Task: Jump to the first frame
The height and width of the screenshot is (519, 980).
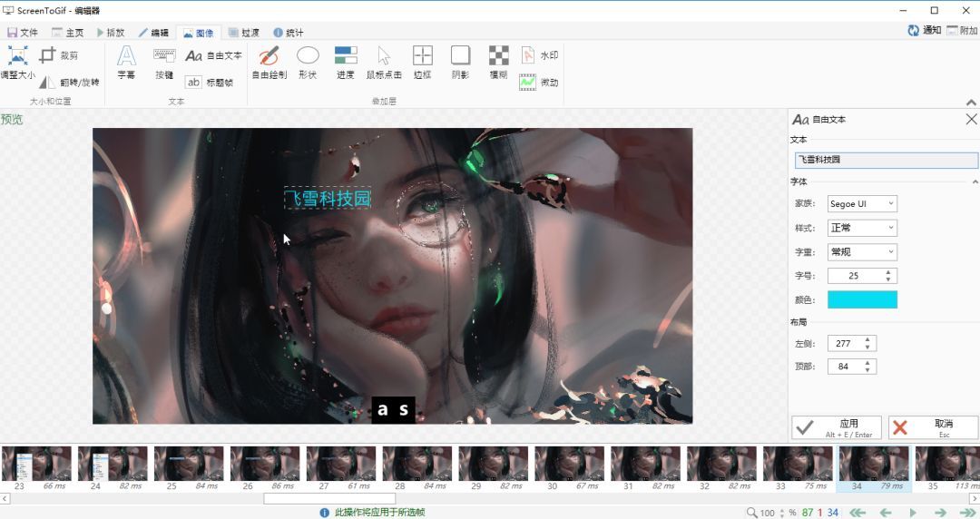Action: (x=857, y=512)
